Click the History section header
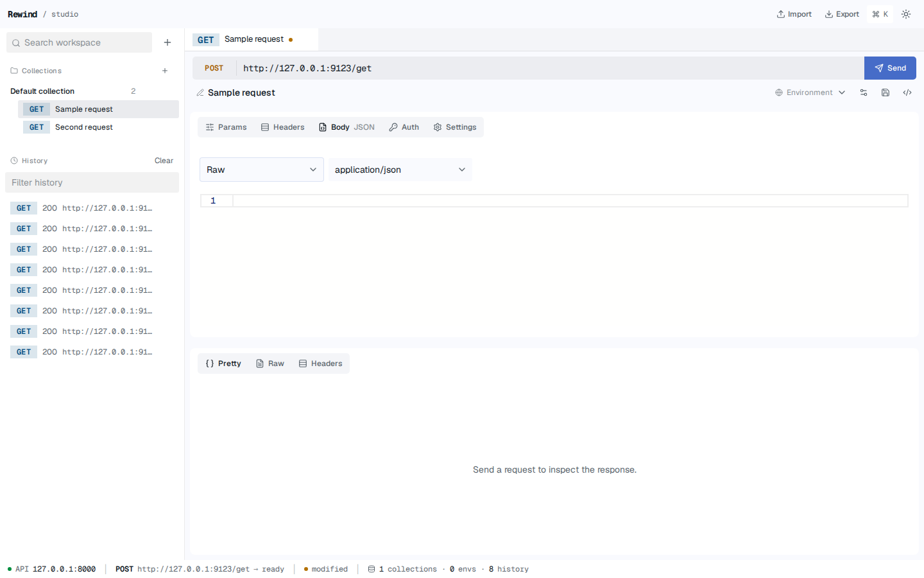The width and height of the screenshot is (924, 578). pyautogui.click(x=30, y=161)
